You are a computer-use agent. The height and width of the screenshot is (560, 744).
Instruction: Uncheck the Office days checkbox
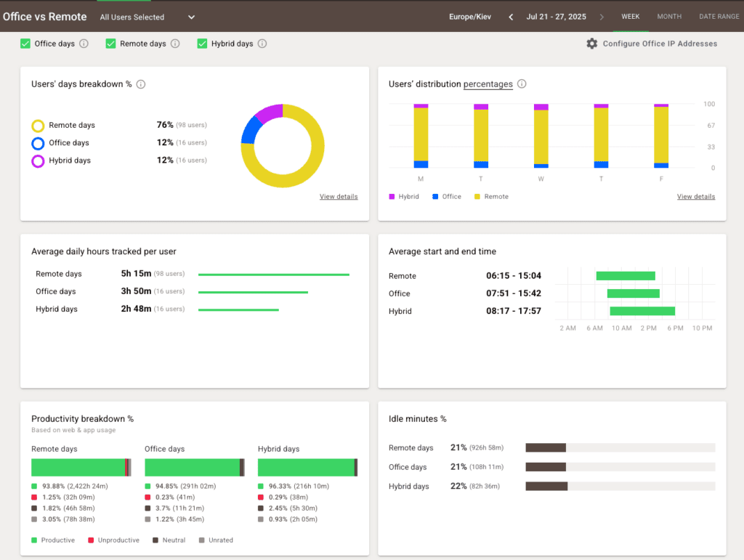25,44
